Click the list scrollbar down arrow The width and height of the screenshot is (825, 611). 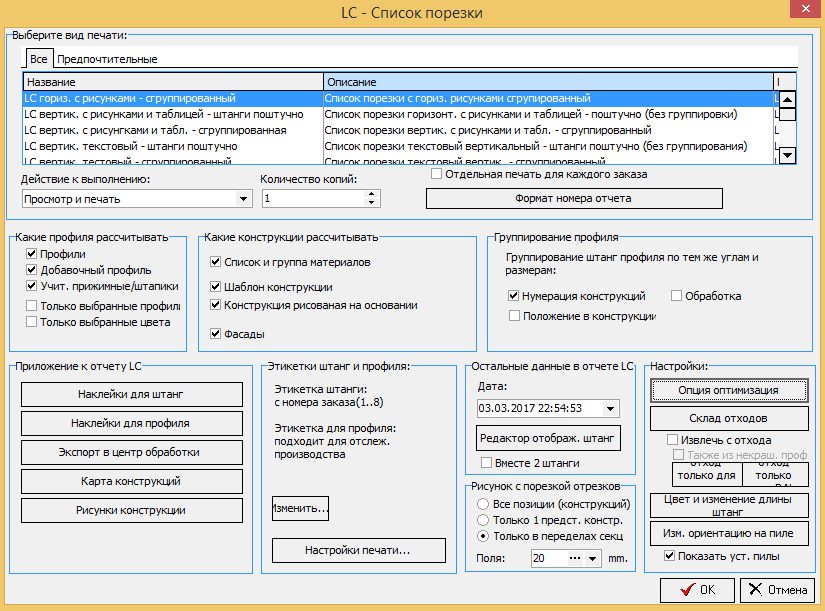coord(787,155)
